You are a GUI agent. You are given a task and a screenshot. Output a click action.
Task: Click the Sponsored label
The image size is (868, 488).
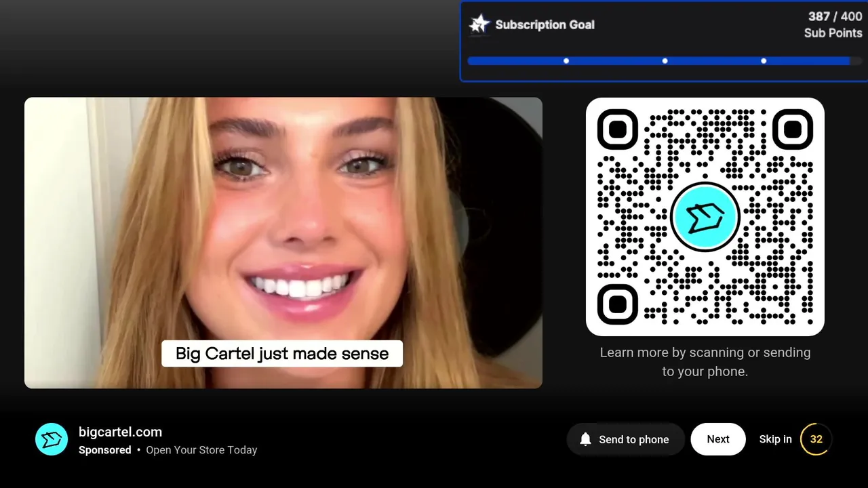point(105,450)
